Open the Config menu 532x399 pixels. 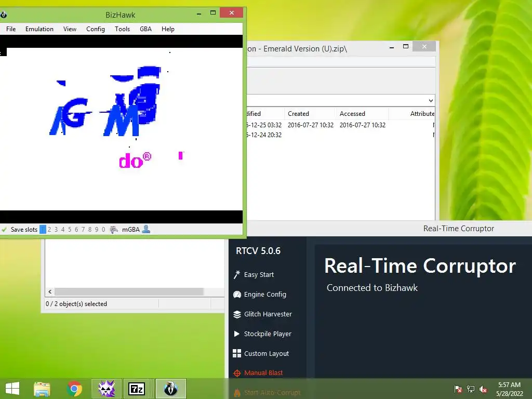click(96, 29)
